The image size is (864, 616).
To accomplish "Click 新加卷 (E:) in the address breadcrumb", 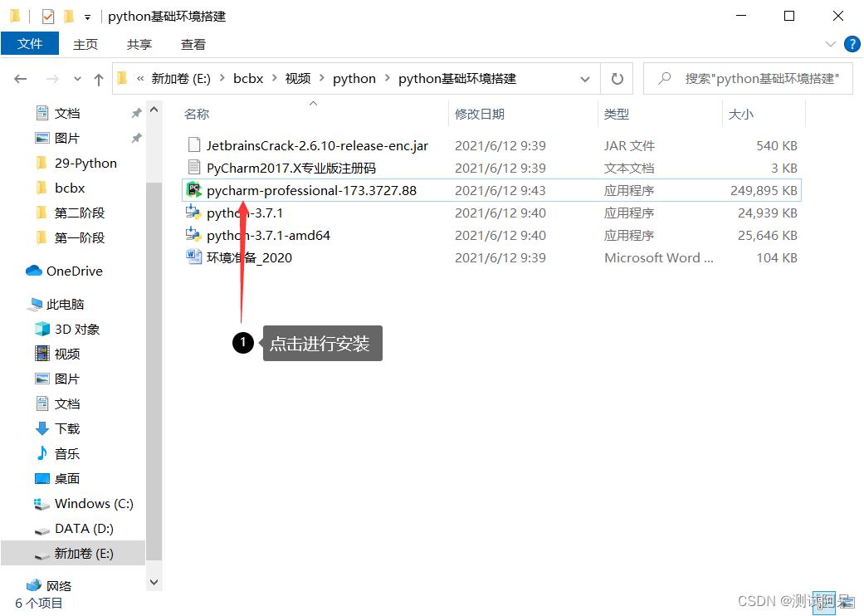I will (x=181, y=79).
